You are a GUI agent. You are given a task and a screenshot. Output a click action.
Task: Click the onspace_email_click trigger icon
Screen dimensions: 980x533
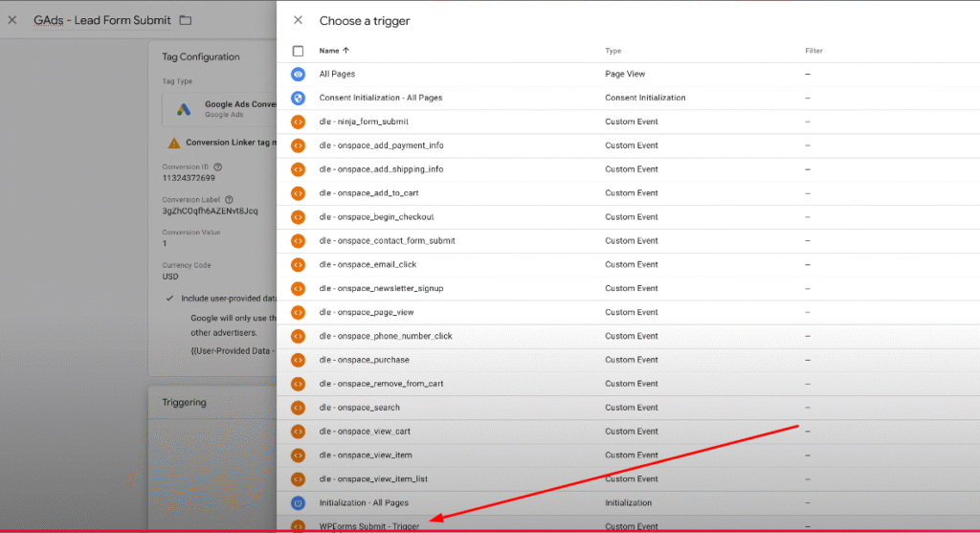pyautogui.click(x=299, y=264)
